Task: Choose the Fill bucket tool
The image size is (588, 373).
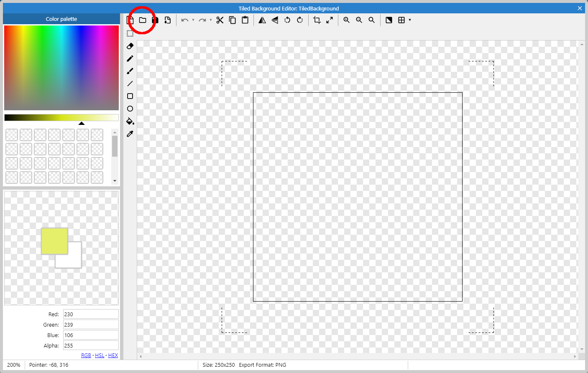Action: click(x=130, y=121)
